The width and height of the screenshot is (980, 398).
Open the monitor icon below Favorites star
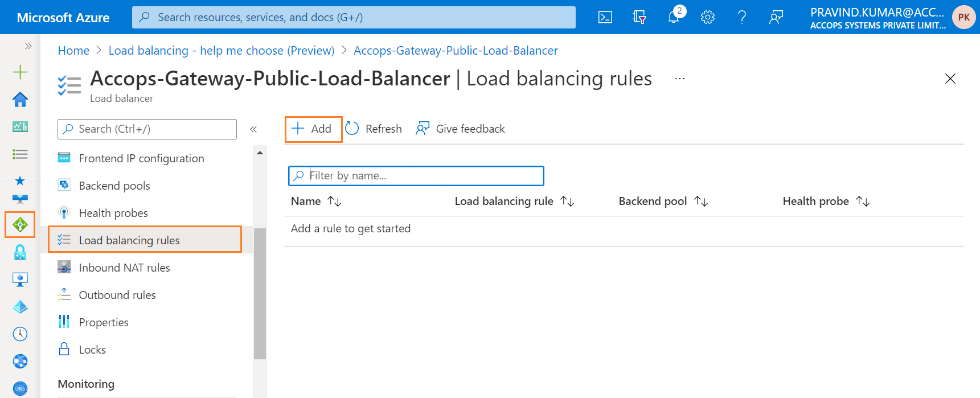(x=20, y=199)
